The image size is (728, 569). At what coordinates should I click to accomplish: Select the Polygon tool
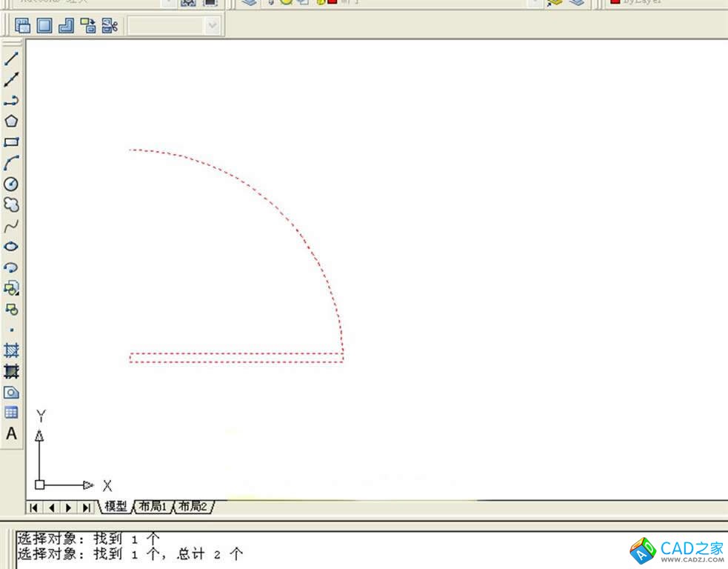[11, 121]
